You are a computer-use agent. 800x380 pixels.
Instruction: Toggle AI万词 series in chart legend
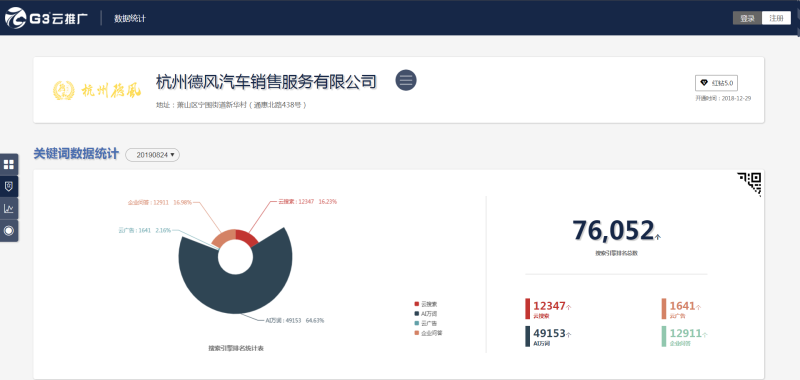coord(425,314)
